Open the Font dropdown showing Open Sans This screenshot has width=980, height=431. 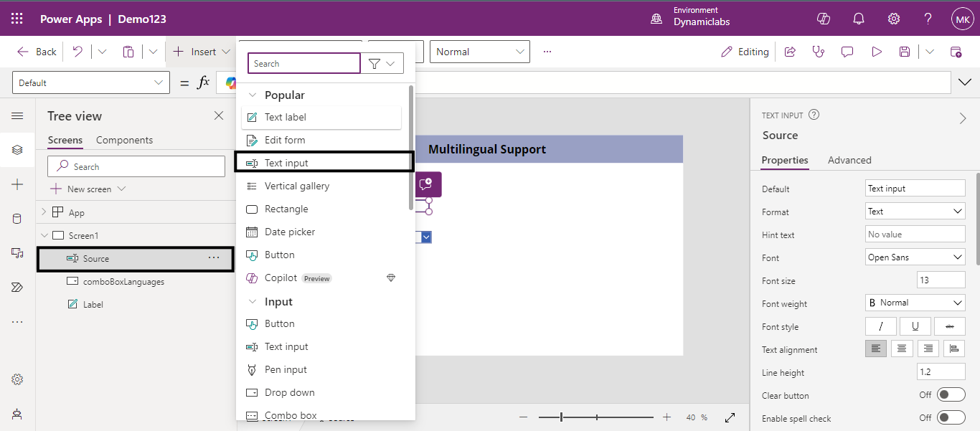(x=915, y=257)
